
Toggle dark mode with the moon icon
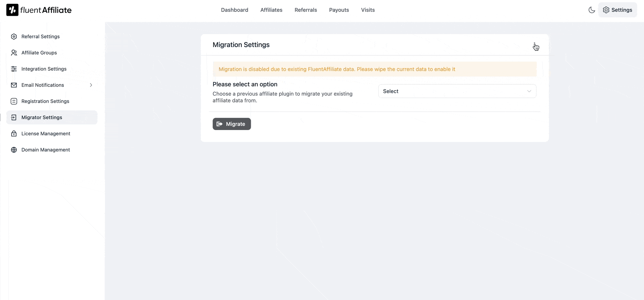coord(592,10)
